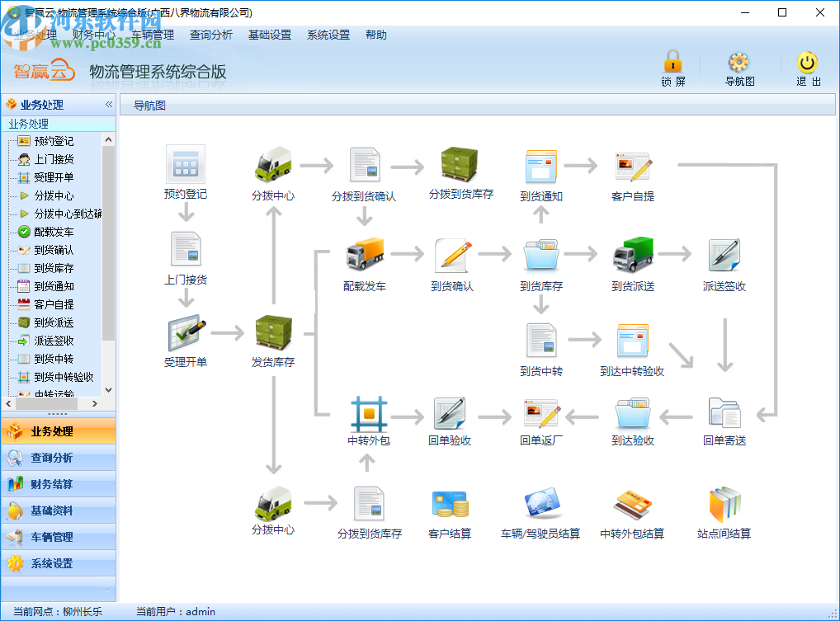Viewport: 840px width, 621px height.
Task: Open the bottom 分拨到货库存 document icon
Action: pyautogui.click(x=369, y=504)
